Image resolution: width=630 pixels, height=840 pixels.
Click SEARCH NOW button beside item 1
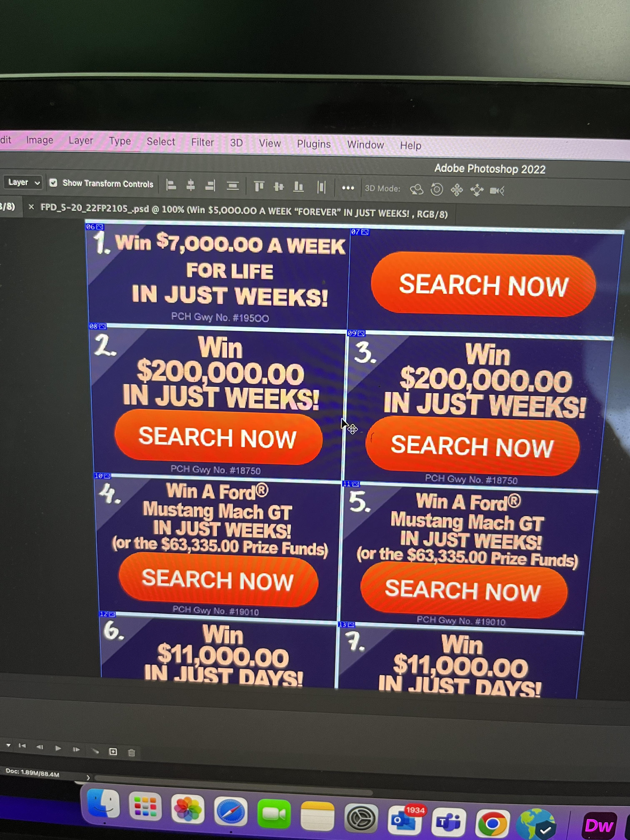pyautogui.click(x=483, y=284)
